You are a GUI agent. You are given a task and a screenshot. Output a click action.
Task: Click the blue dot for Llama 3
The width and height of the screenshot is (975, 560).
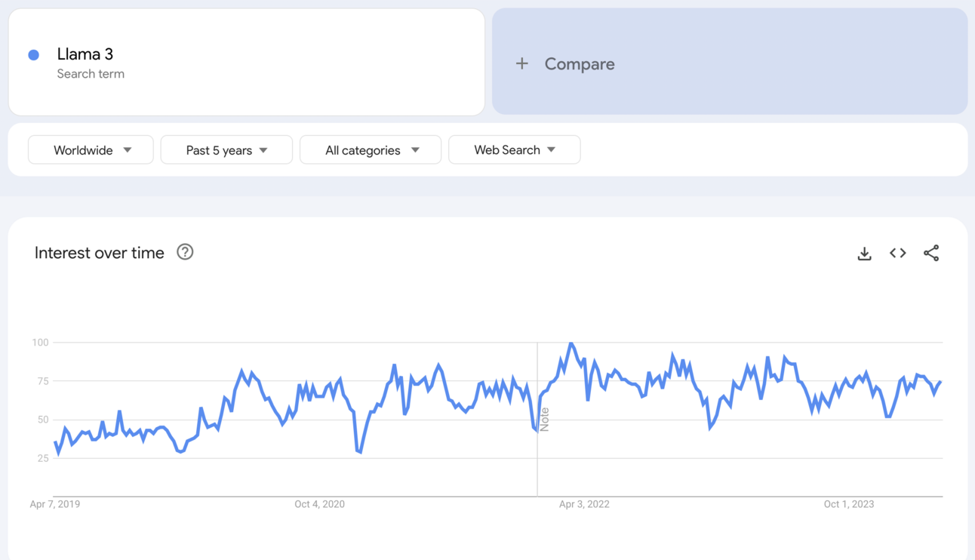click(x=34, y=54)
